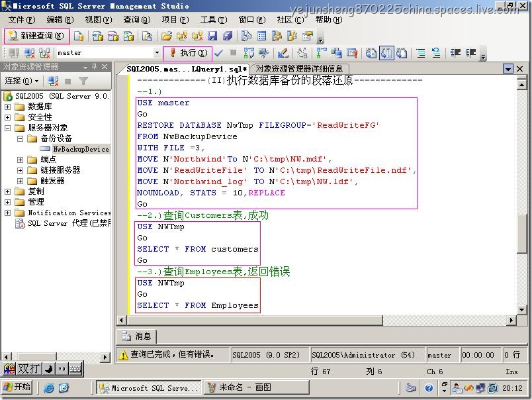Click Uncomment Selected Lines icon

[x=436, y=53]
